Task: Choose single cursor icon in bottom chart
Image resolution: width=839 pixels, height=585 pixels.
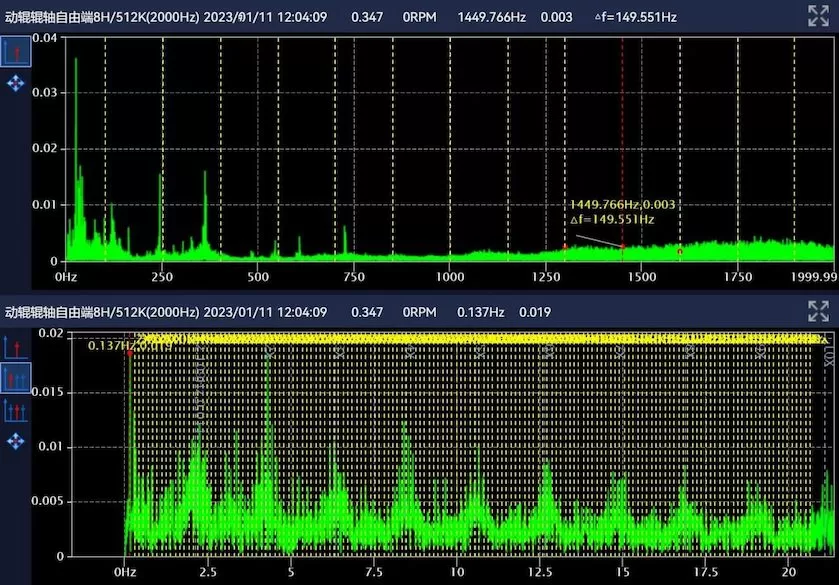Action: pos(16,347)
